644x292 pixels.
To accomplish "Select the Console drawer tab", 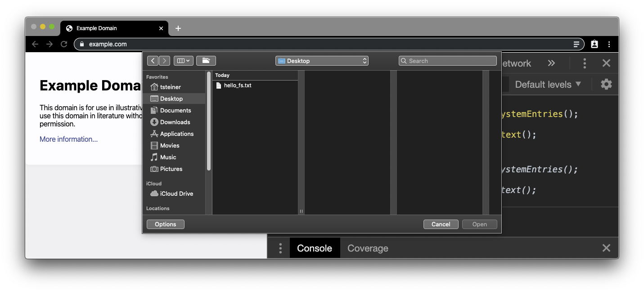I will click(315, 248).
